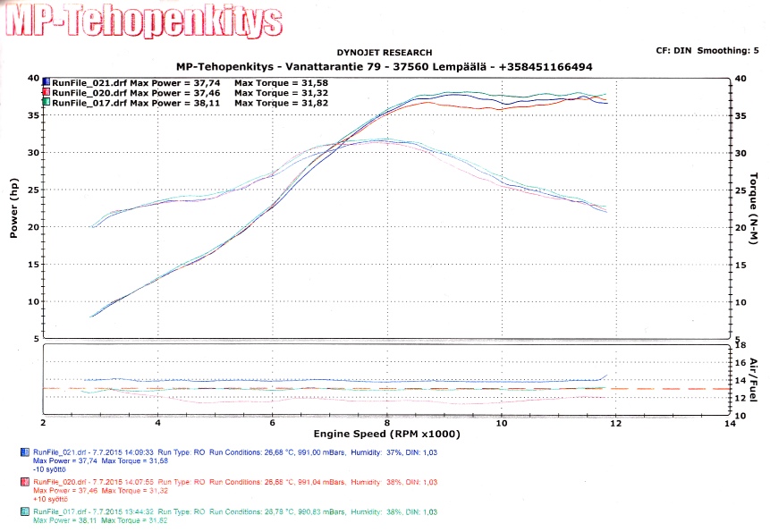
Task: Click the blue RunFile_021 icon in bottom legend
Action: click(x=24, y=452)
